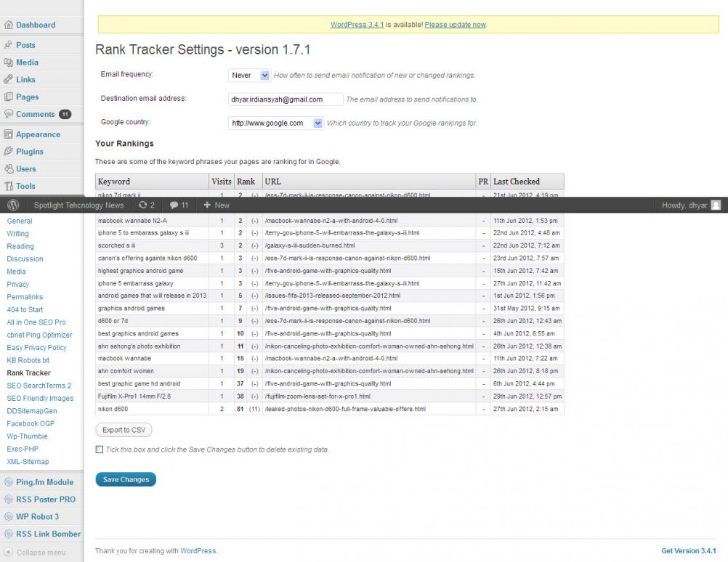728x562 pixels.
Task: Open SEO Friendly Images settings
Action: pyautogui.click(x=40, y=398)
